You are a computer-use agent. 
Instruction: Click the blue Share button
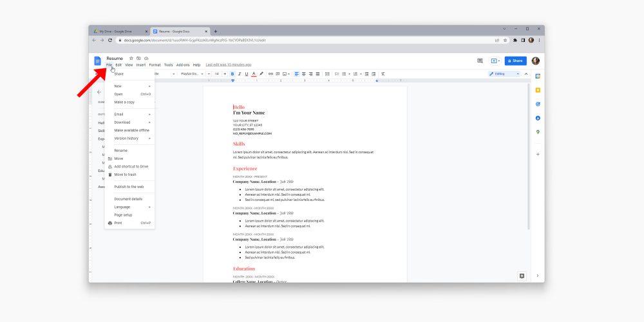tap(515, 61)
